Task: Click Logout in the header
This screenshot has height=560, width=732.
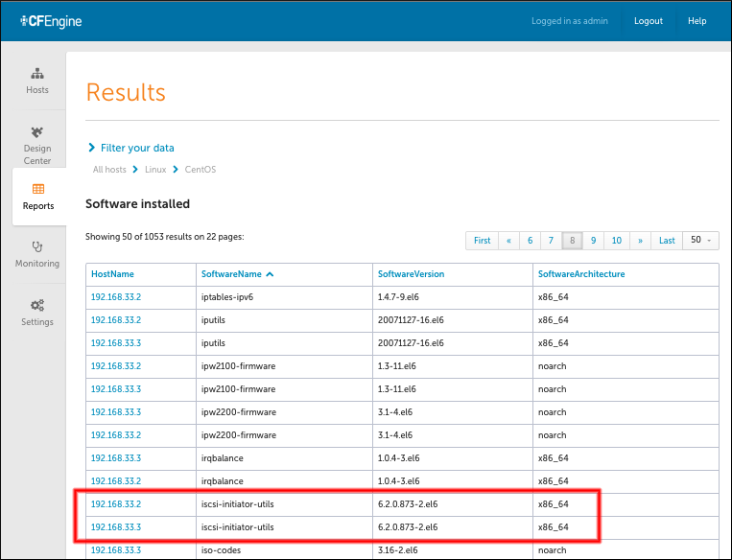Action: 649,21
